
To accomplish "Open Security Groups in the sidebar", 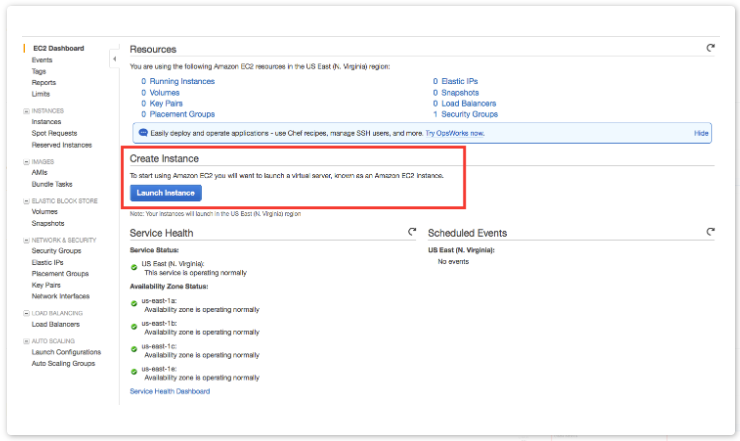I will click(x=57, y=251).
